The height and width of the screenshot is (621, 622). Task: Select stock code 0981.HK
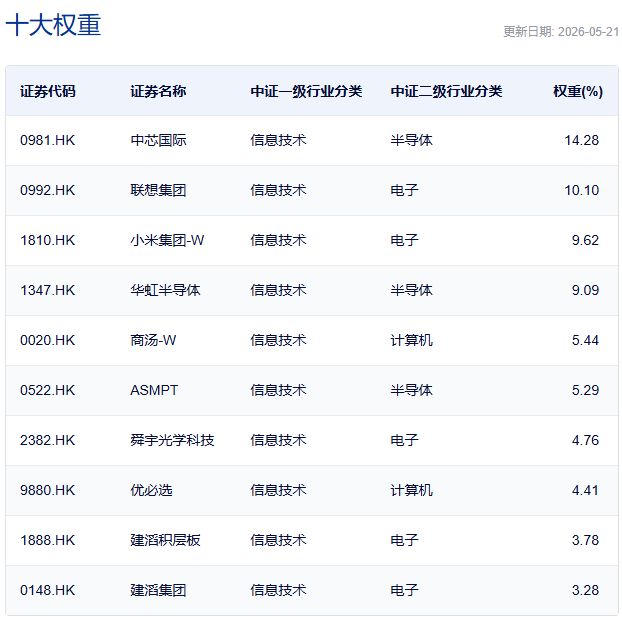(x=48, y=140)
